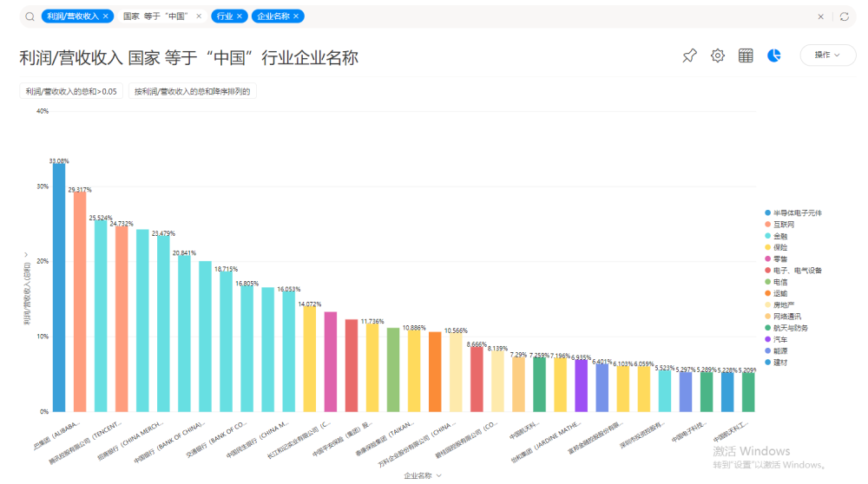Screen dimensions: 868x484
Task: Remove the 行业 search tag
Action: coord(240,16)
